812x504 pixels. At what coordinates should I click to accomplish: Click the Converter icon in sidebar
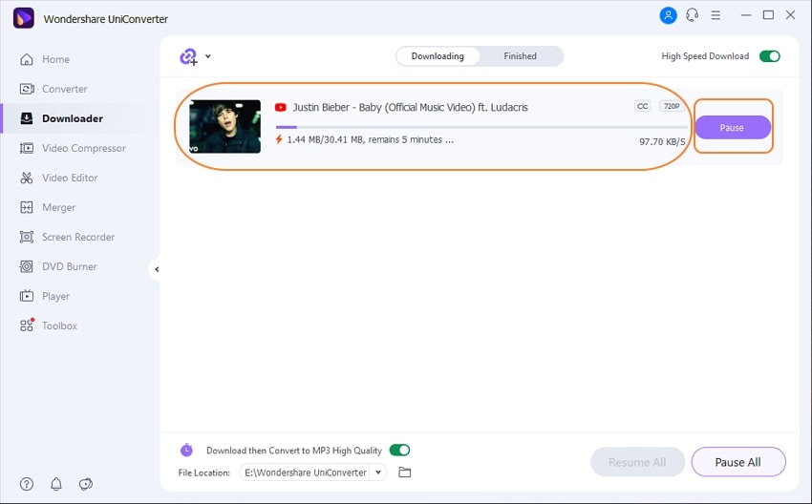point(27,89)
